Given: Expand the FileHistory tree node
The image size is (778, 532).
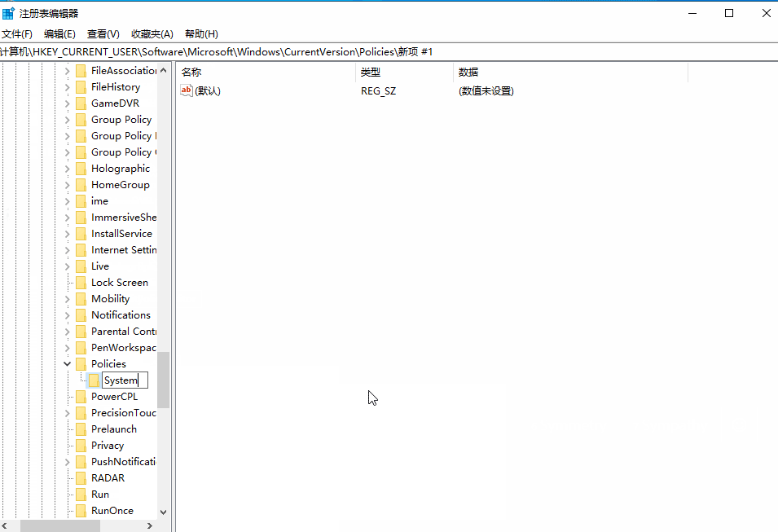Looking at the screenshot, I should click(x=68, y=86).
